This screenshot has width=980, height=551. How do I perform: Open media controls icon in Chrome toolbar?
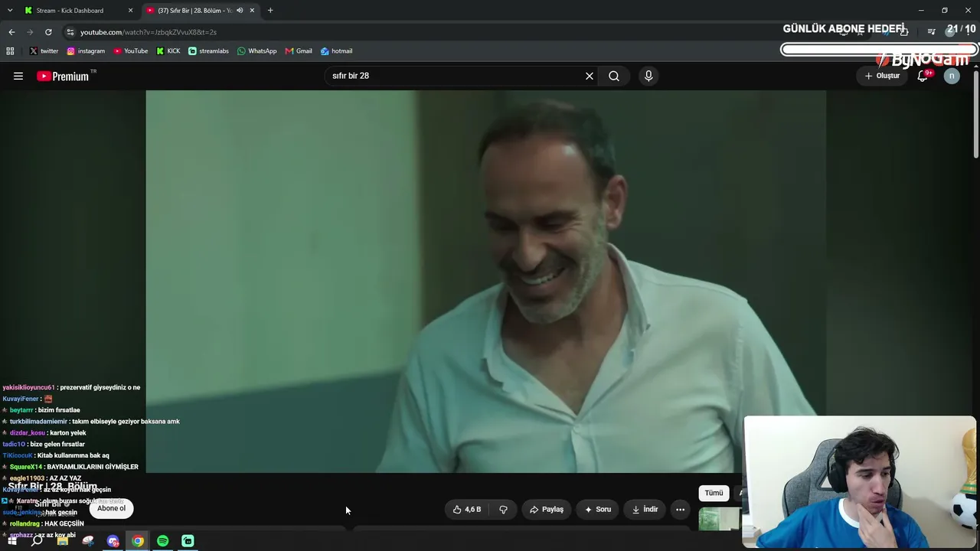(931, 32)
